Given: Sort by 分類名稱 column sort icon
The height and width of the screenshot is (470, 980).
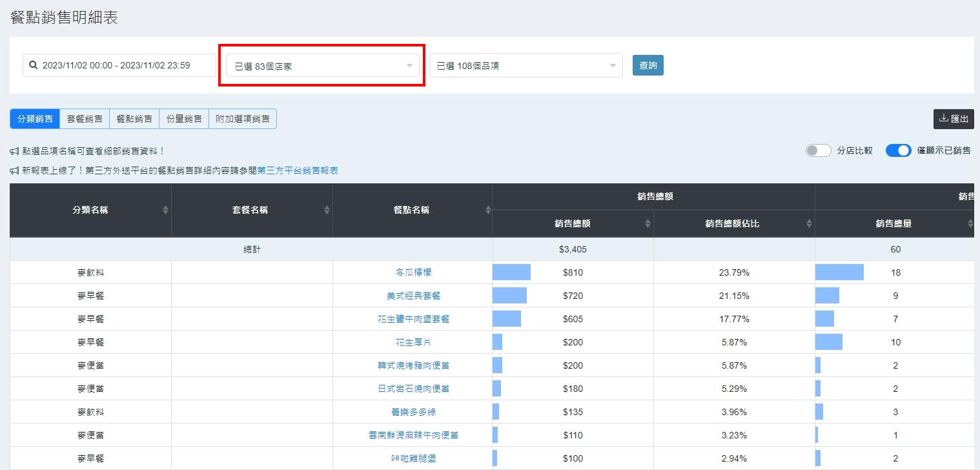Looking at the screenshot, I should (165, 210).
